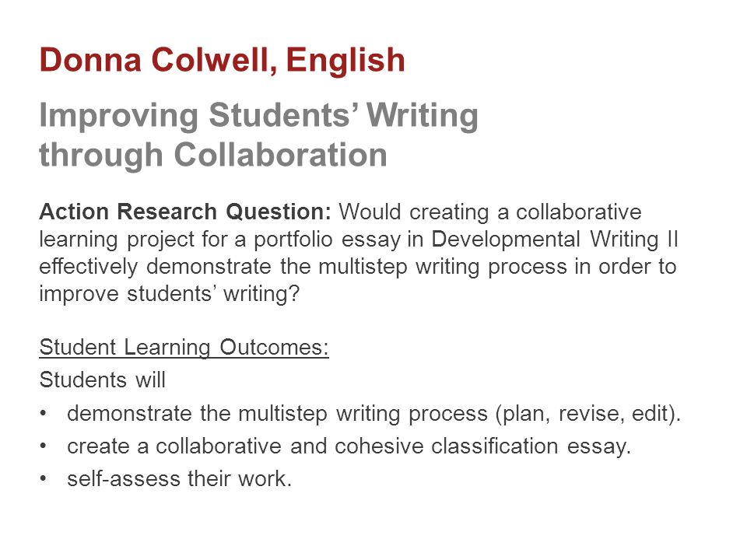Click the Students will line
Screen dimensions: 747x560
(103, 380)
